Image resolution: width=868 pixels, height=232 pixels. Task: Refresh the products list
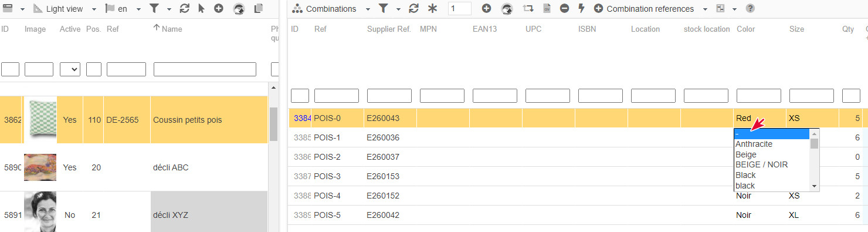(184, 9)
